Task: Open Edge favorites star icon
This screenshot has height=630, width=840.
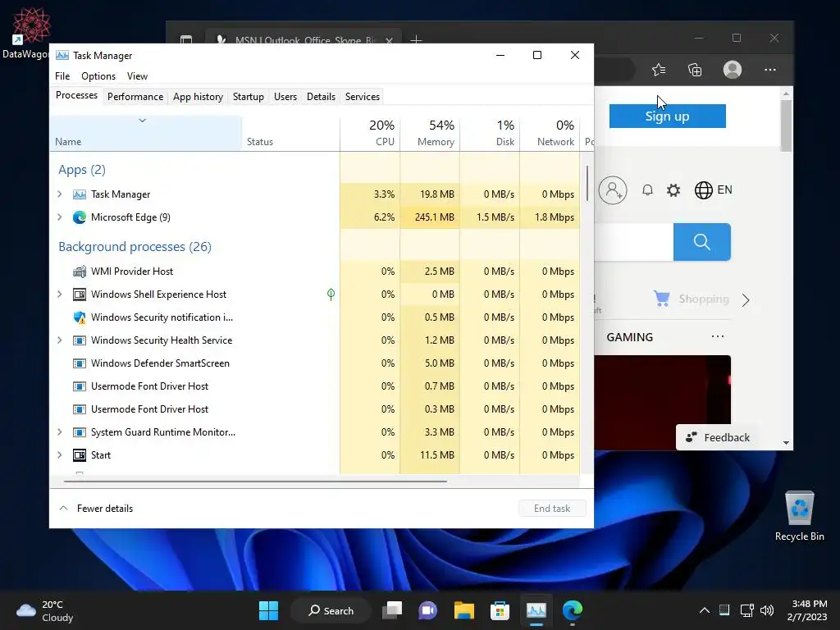Action: [659, 70]
